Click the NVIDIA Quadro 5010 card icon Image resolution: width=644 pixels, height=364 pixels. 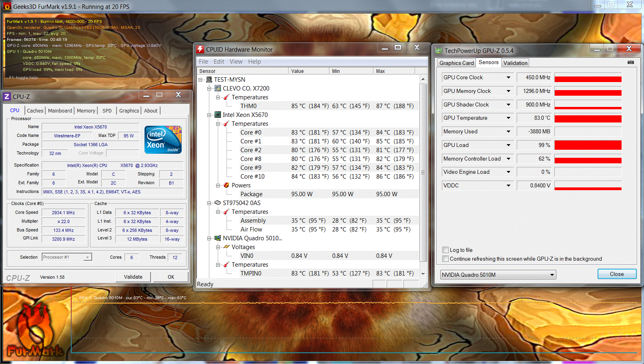218,238
